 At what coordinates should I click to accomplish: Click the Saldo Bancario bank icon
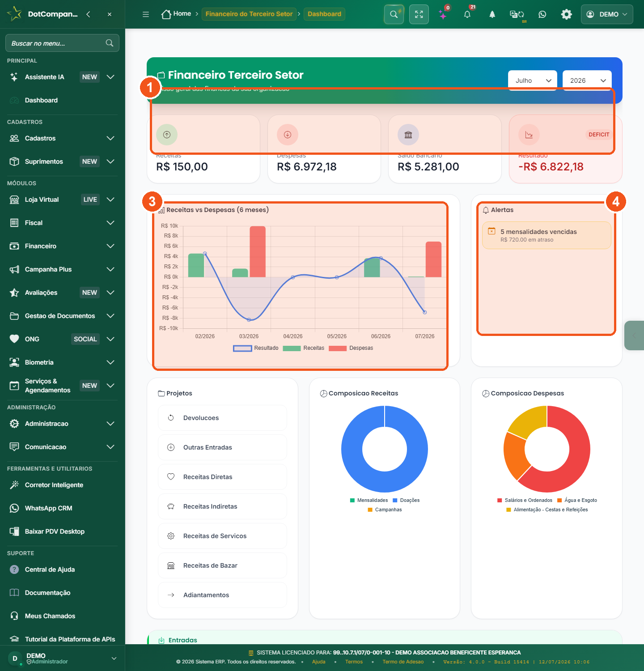(x=408, y=135)
